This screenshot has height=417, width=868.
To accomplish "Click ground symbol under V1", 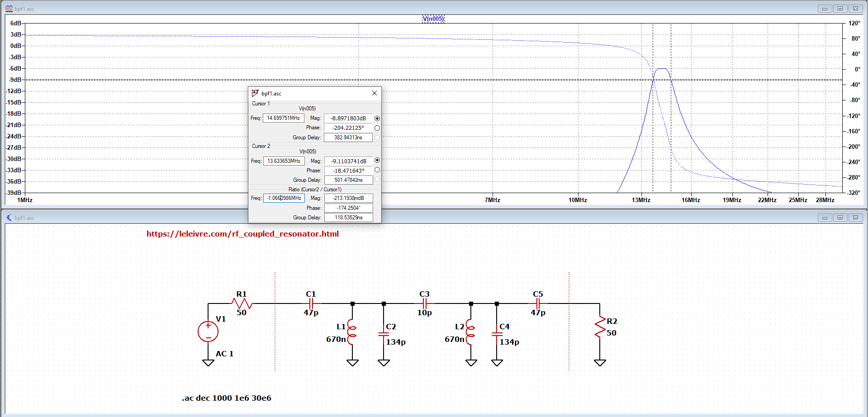I will coord(208,363).
